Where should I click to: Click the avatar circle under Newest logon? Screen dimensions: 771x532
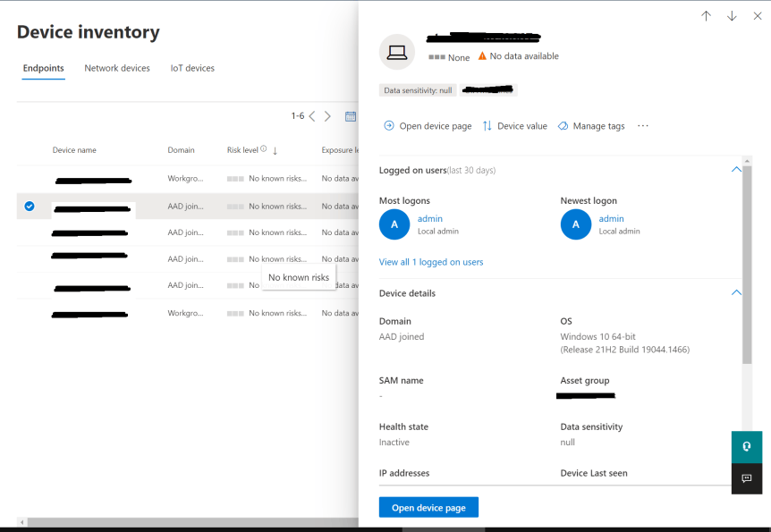coord(576,224)
